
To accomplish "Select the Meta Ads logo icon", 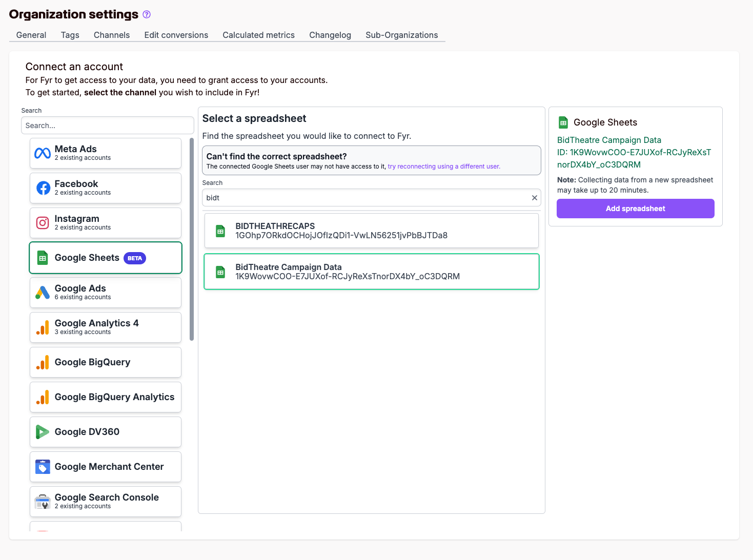I will tap(43, 153).
